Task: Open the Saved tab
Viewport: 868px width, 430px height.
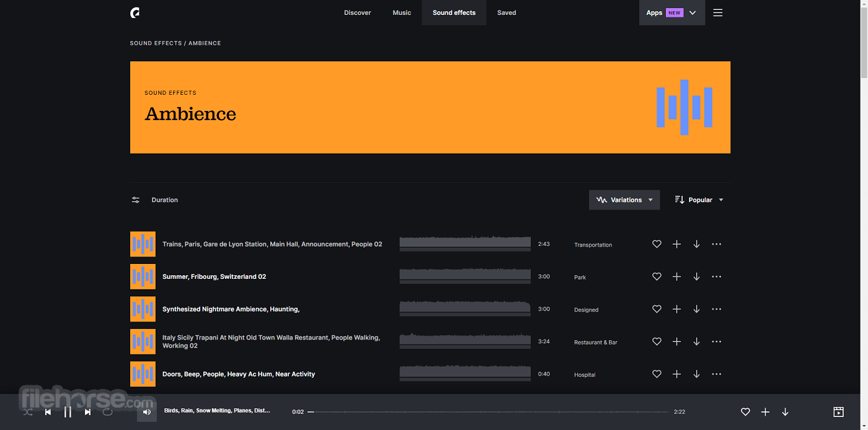Action: click(507, 12)
